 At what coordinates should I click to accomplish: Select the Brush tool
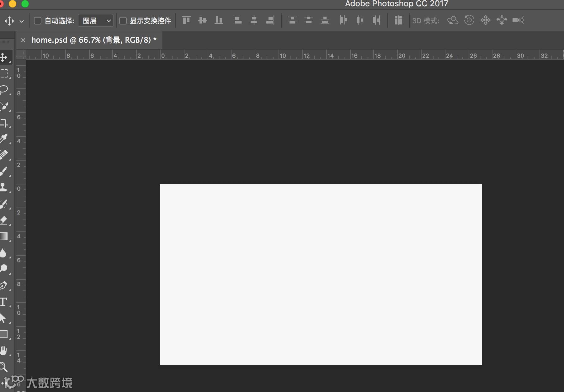point(4,171)
